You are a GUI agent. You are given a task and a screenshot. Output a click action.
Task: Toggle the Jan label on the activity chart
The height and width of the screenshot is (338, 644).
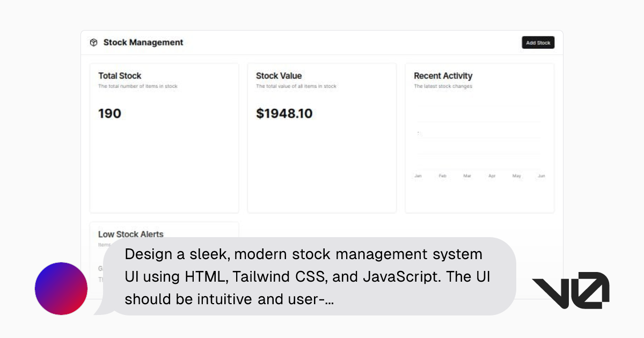418,175
